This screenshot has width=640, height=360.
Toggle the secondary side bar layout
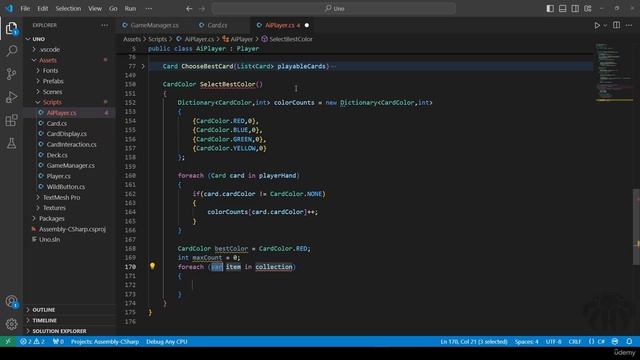tap(575, 9)
